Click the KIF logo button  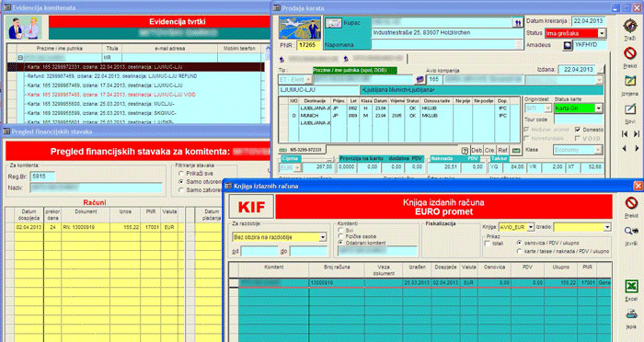tap(251, 207)
